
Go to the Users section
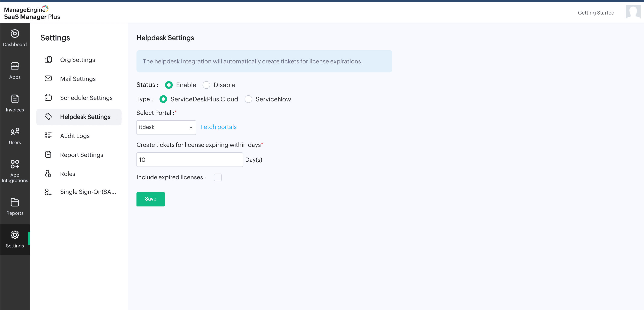point(15,136)
